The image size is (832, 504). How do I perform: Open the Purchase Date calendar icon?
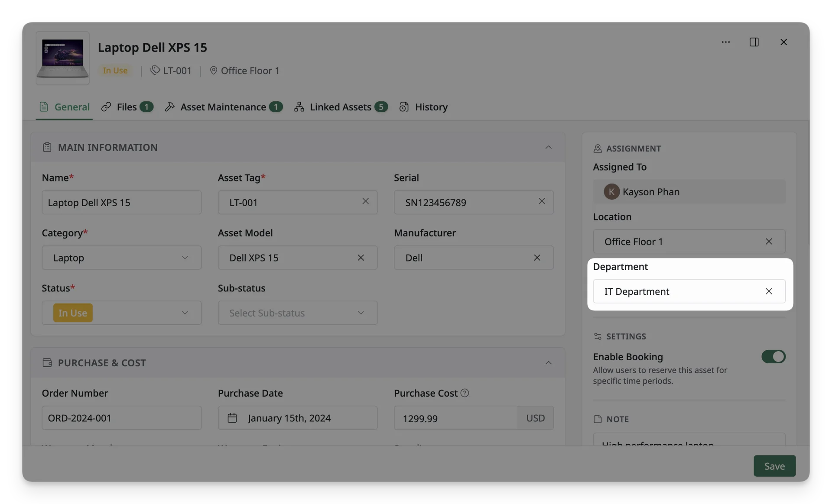pyautogui.click(x=232, y=418)
